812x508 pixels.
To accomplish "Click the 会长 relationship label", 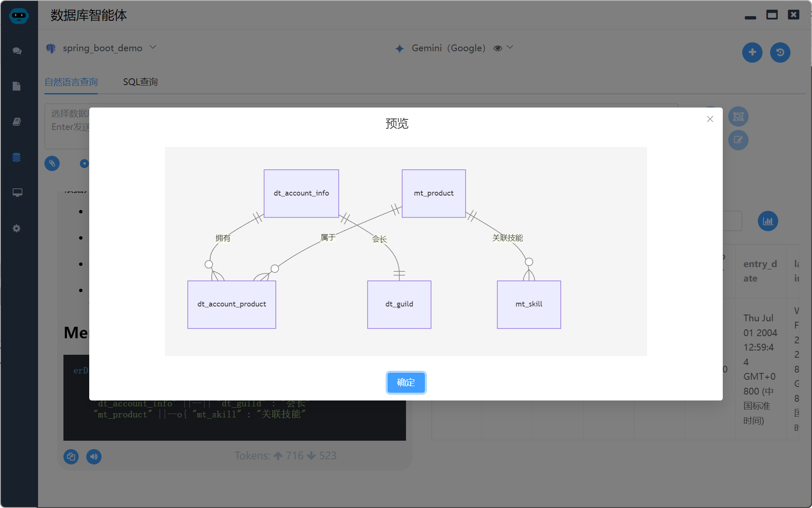I will [x=379, y=239].
